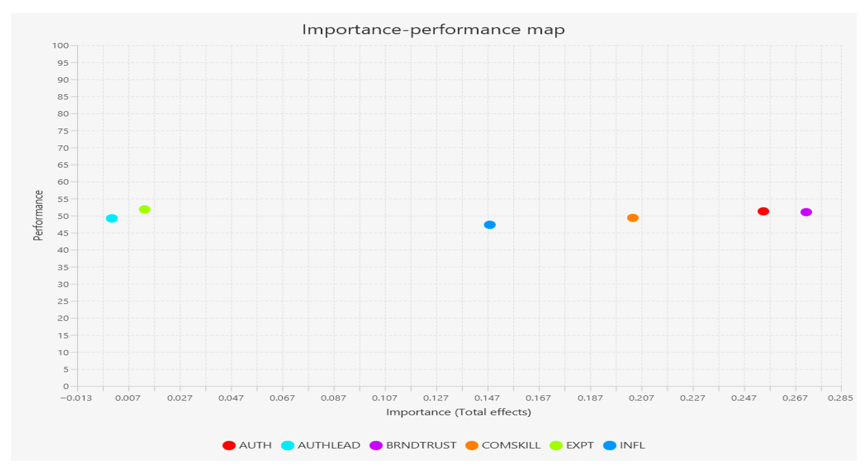The height and width of the screenshot is (475, 868).
Task: Click the COMSKILL legend label
Action: 511,445
